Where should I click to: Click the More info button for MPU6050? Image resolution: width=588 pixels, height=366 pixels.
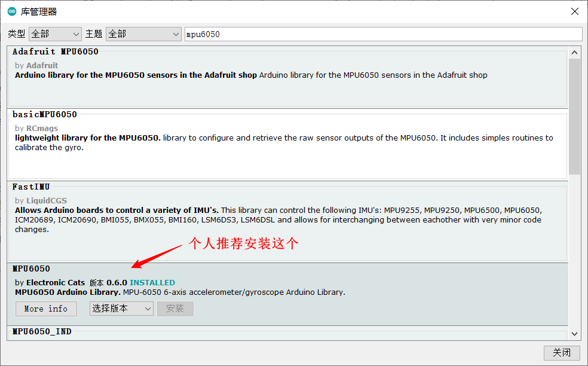click(46, 309)
